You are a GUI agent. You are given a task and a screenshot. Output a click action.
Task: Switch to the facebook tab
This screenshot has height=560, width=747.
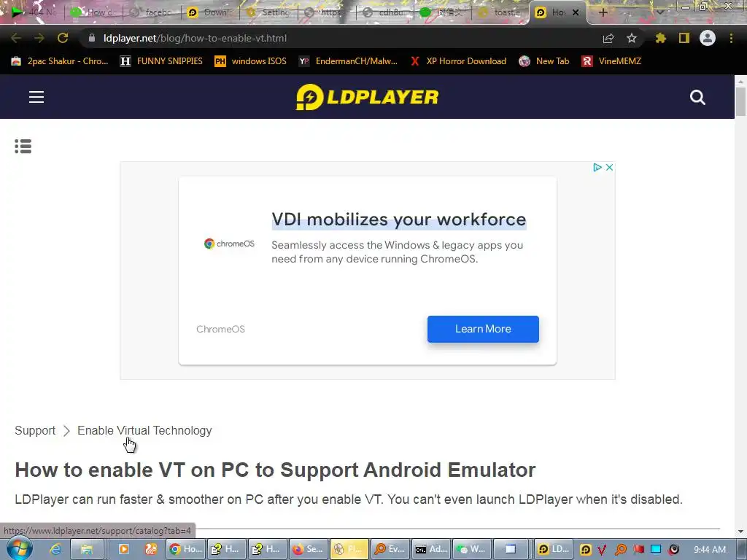point(152,12)
